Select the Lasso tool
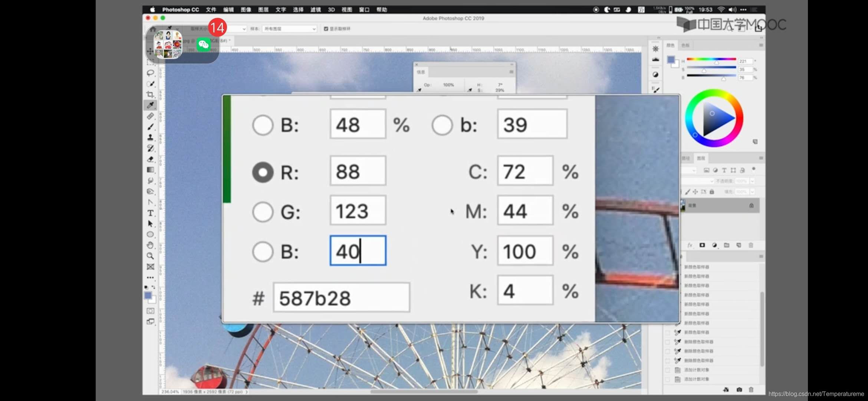 tap(150, 73)
